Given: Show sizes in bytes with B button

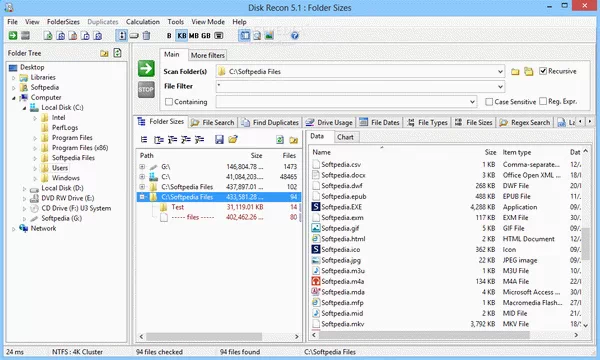Looking at the screenshot, I should (169, 36).
